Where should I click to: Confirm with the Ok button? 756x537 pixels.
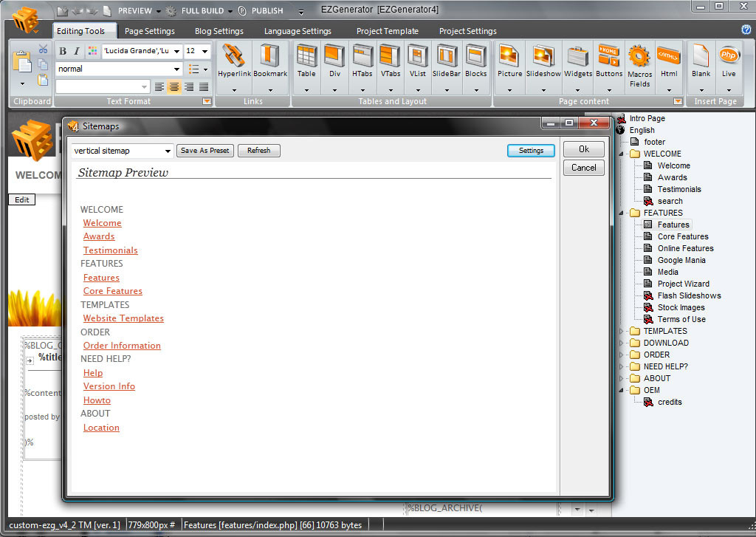tap(584, 149)
